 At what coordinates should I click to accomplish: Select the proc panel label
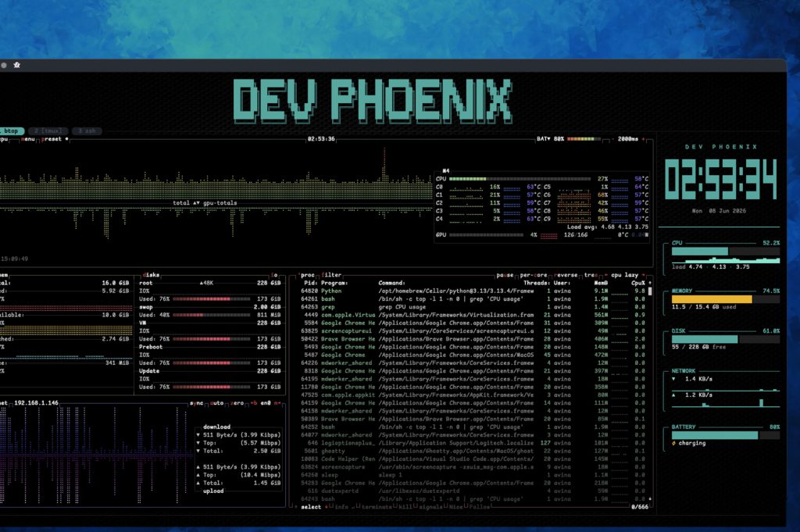pyautogui.click(x=308, y=275)
